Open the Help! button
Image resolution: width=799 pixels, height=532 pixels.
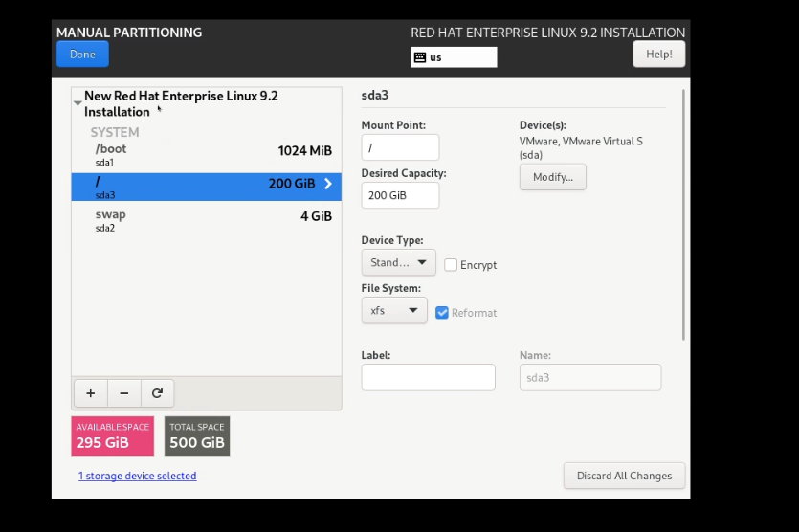coord(659,54)
